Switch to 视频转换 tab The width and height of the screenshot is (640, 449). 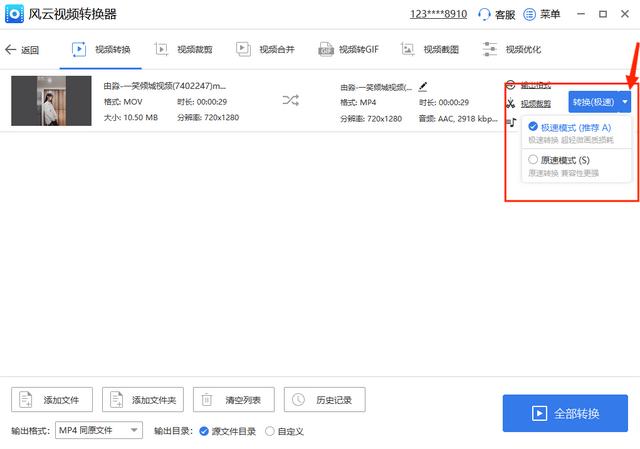coord(101,49)
